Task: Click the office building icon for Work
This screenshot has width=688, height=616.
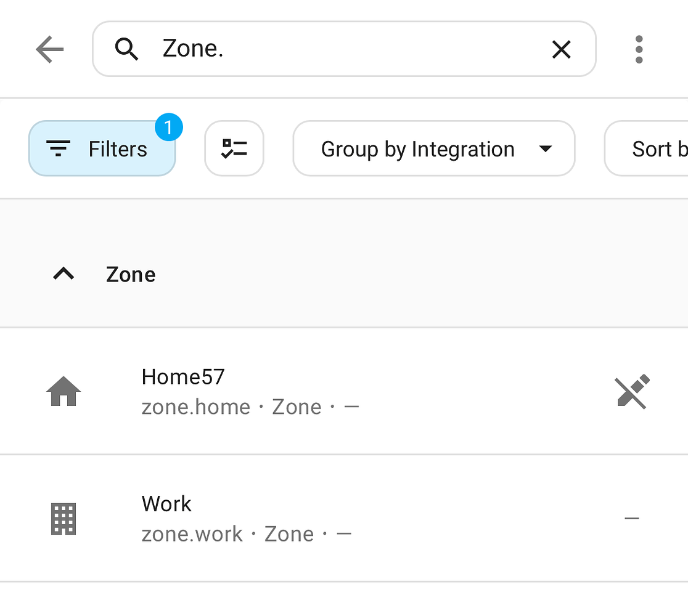Action: 63,519
